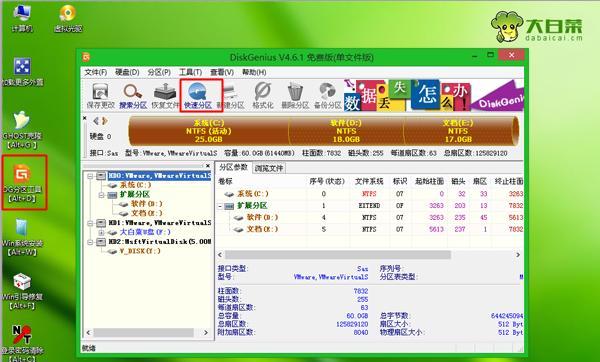Close the left disk tree panel
Image resolution: width=600 pixels, height=362 pixels.
tap(208, 166)
